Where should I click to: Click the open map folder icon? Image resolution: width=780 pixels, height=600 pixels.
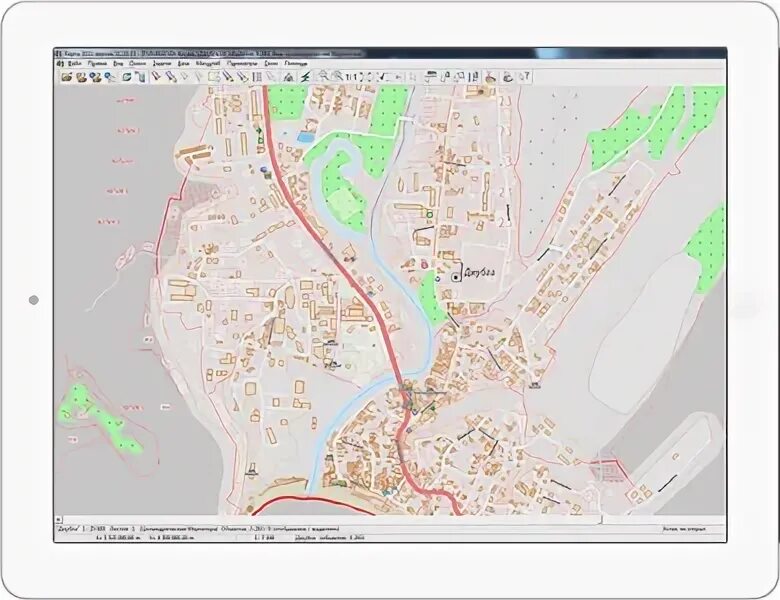tap(67, 77)
